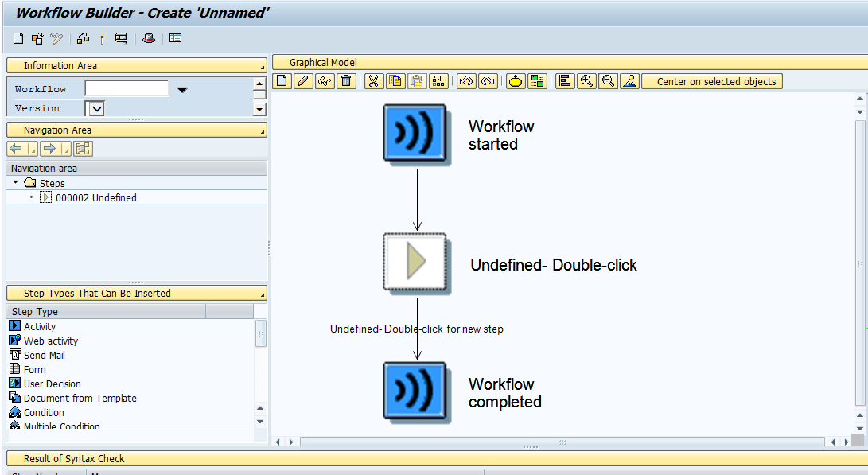This screenshot has height=475, width=868.
Task: Copy the block with the copy icon
Action: tap(395, 81)
